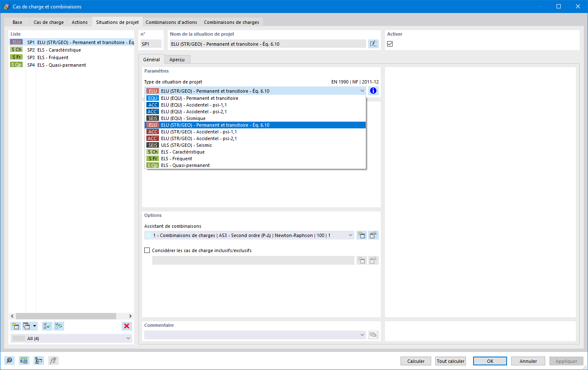Choose ELU (EQU) - Accidentel - psi-1,1
The width and height of the screenshot is (588, 370).
255,105
